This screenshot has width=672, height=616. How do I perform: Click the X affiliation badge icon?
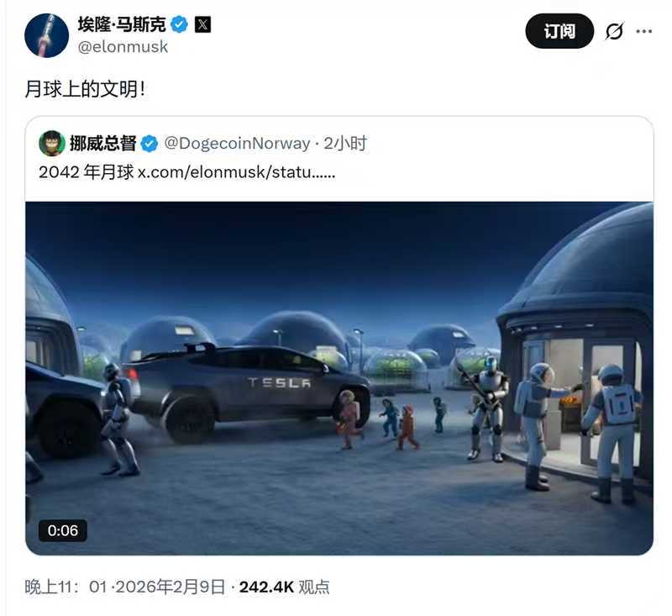coord(202,24)
